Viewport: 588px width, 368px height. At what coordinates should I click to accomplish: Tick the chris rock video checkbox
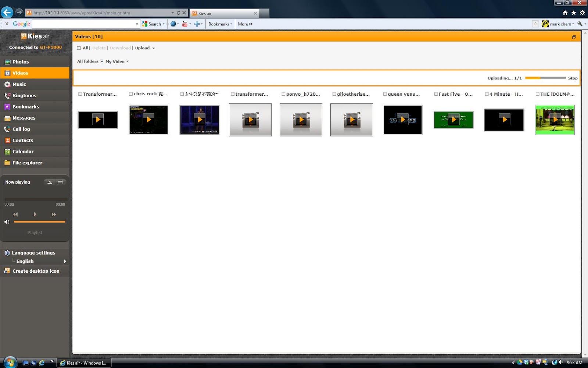131,94
